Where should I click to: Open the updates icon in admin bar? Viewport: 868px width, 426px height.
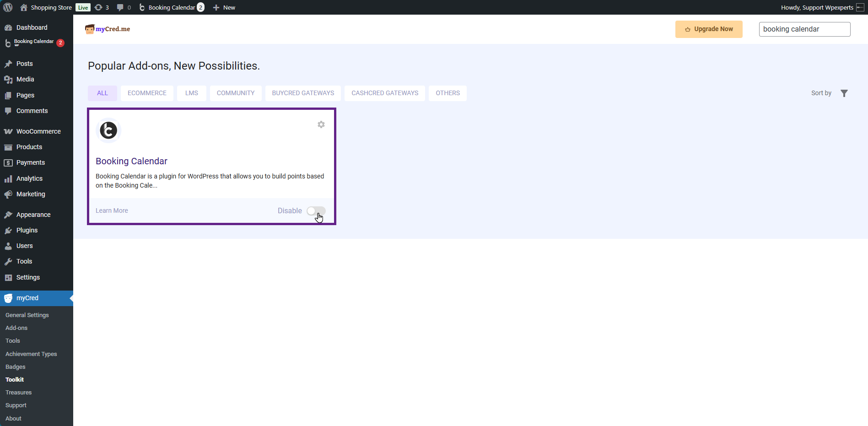[x=101, y=7]
